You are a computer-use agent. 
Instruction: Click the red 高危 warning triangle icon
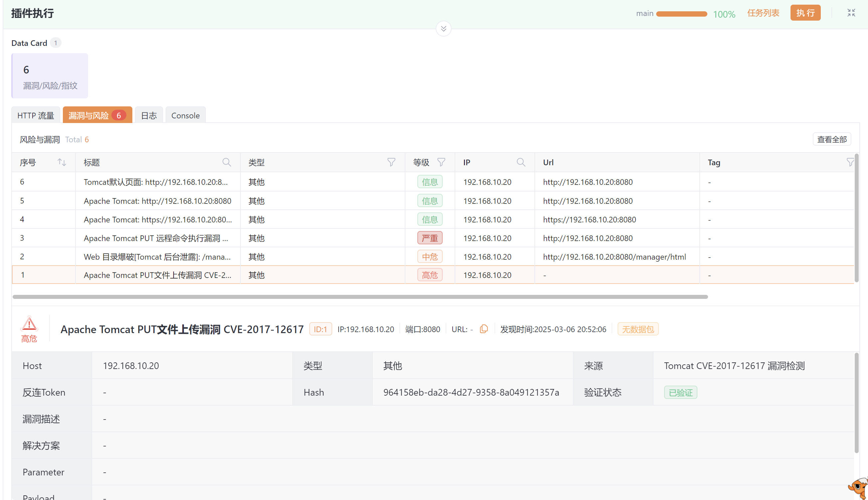pyautogui.click(x=29, y=324)
